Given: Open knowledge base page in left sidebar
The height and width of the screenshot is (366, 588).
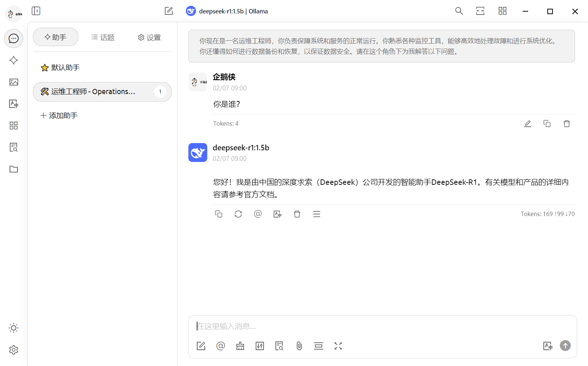Looking at the screenshot, I should point(14,147).
